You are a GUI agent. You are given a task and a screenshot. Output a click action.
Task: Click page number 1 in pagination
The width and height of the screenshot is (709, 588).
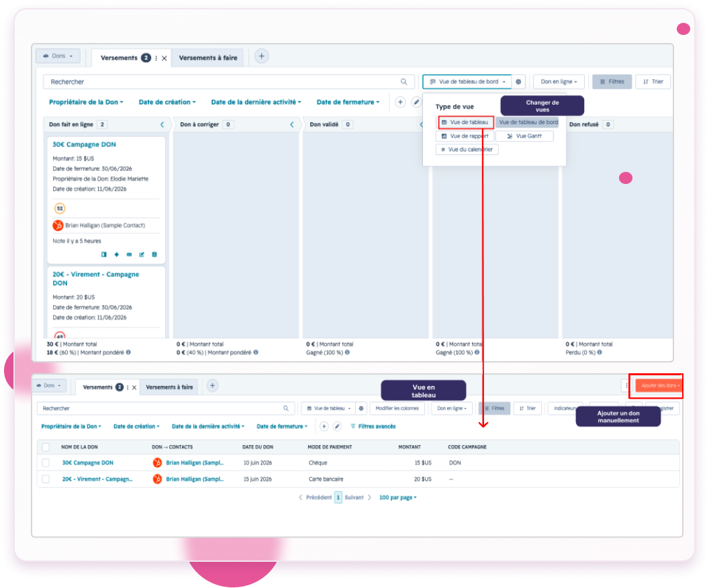(338, 497)
